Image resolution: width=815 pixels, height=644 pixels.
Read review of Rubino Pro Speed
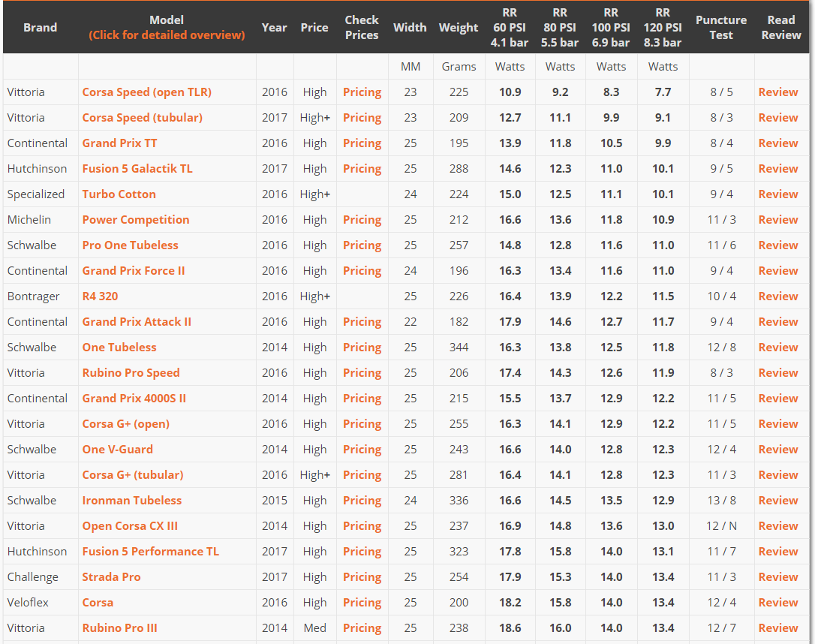[x=778, y=373]
